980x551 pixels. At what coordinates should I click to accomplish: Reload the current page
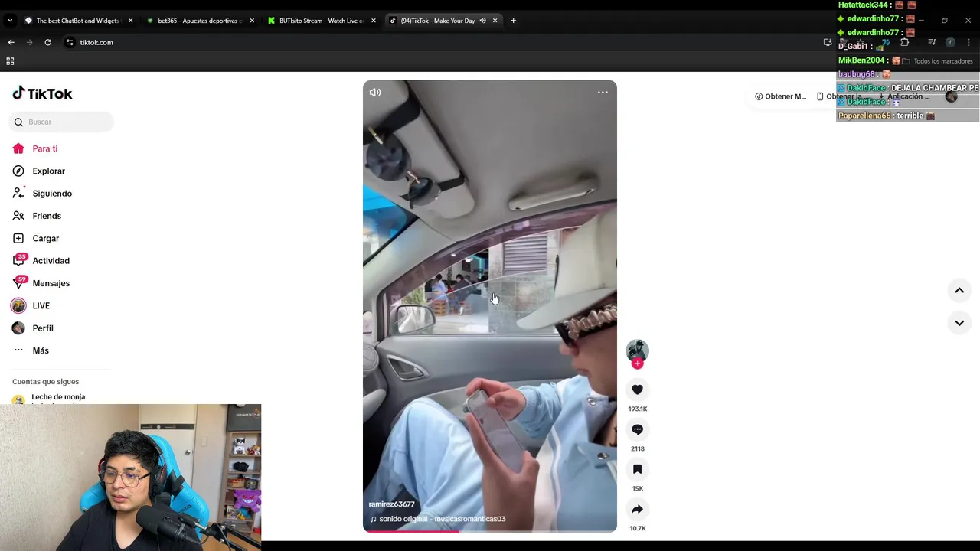point(47,42)
